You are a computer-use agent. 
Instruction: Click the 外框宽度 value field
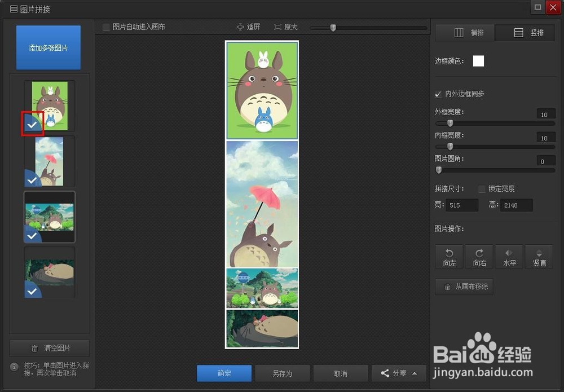click(x=545, y=114)
